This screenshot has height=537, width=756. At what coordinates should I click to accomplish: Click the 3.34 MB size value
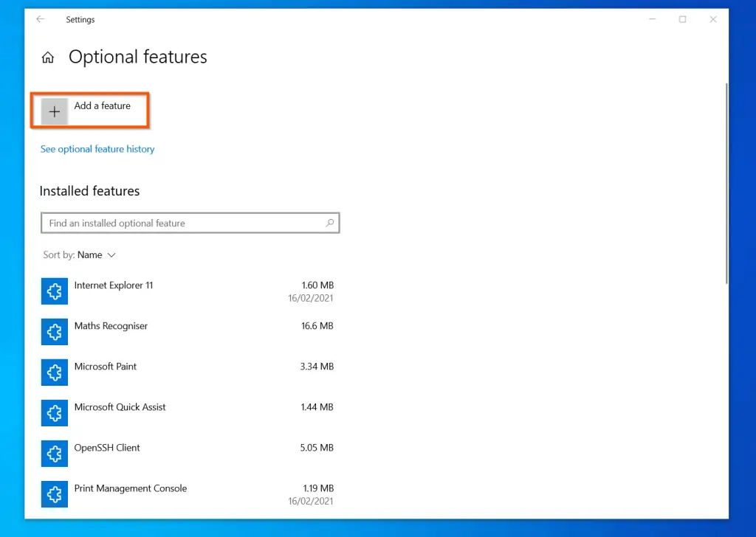[x=317, y=367]
